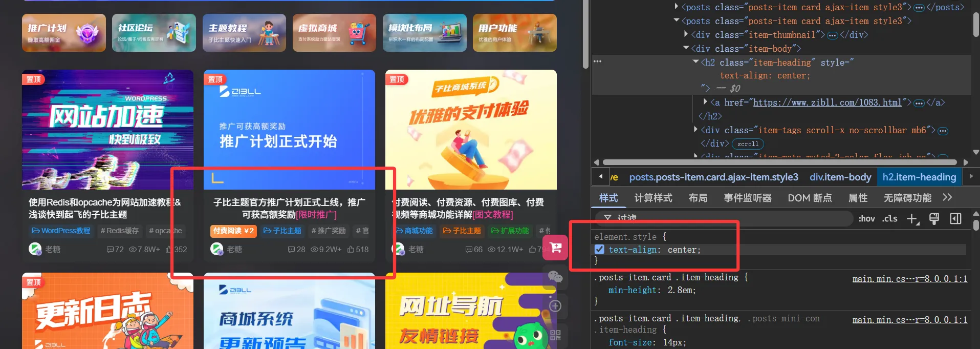Collapse the div item-body node
Image resolution: width=980 pixels, height=349 pixels.
[x=686, y=48]
